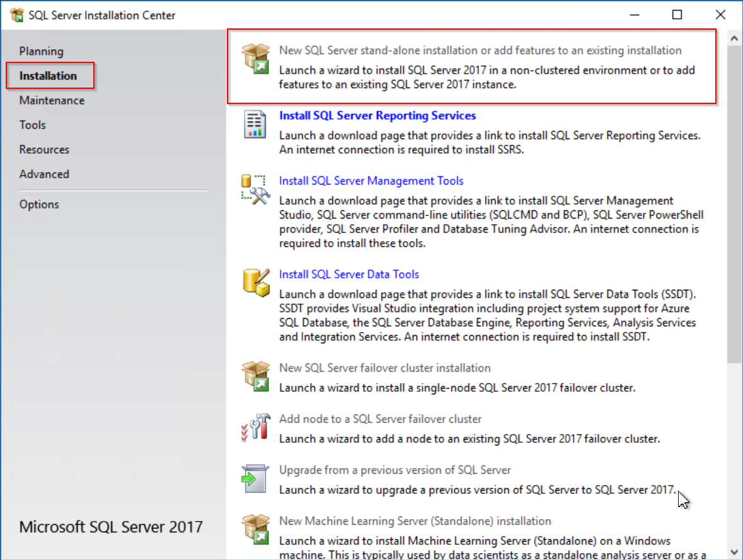Open the Planning section
The image size is (743, 560).
42,51
